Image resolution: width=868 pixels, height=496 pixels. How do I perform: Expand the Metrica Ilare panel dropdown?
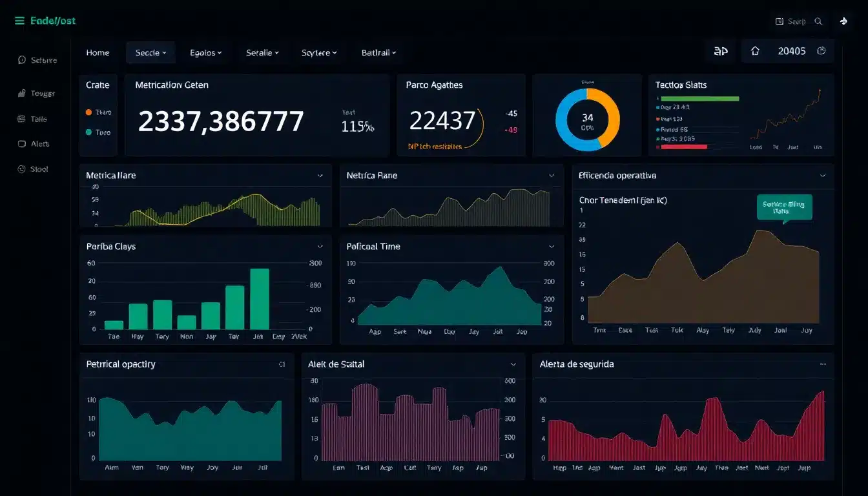[320, 175]
